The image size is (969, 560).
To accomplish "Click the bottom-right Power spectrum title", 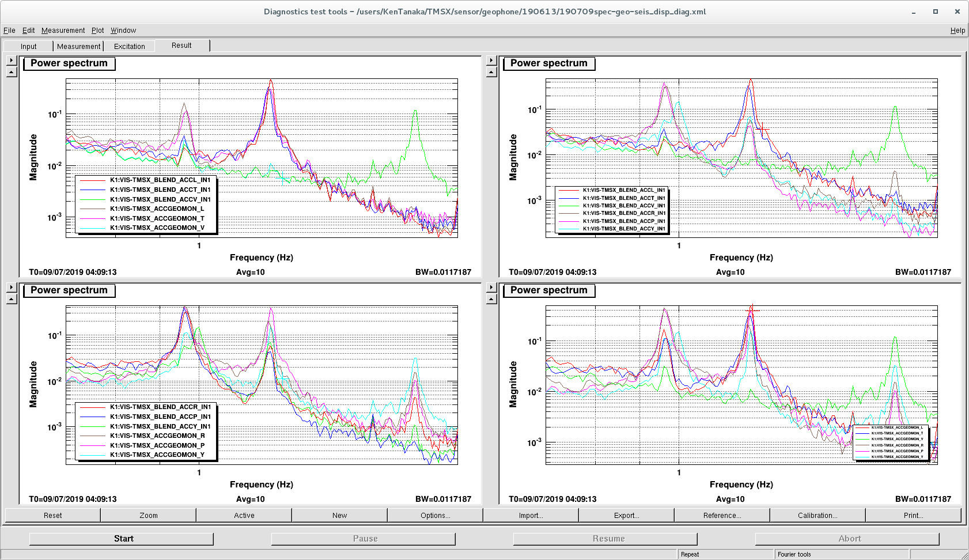I will point(549,290).
